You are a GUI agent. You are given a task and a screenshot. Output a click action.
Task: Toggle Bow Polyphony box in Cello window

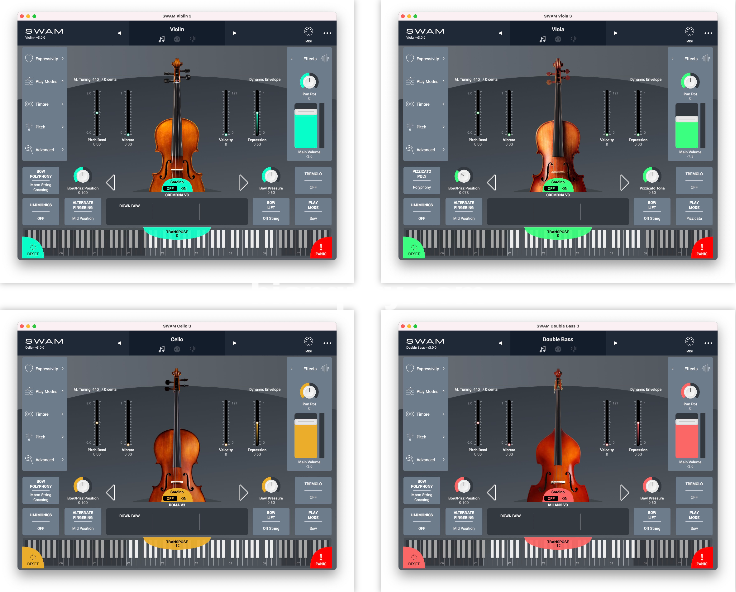41,490
